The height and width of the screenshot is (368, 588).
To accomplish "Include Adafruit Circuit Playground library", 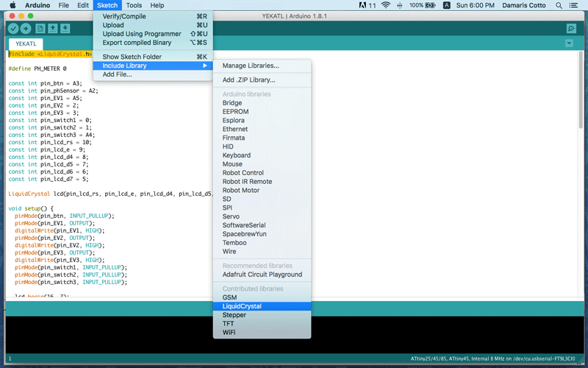I will (x=262, y=275).
